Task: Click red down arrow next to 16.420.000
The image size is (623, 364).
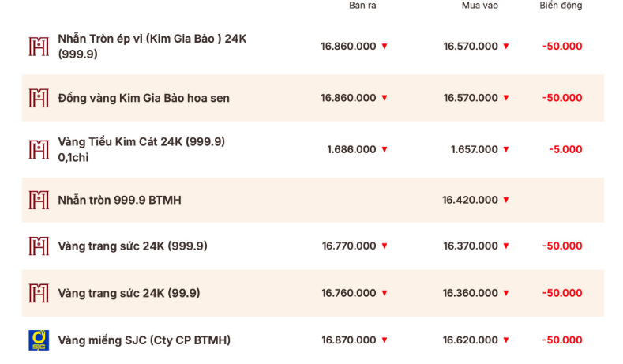Action: (x=506, y=201)
